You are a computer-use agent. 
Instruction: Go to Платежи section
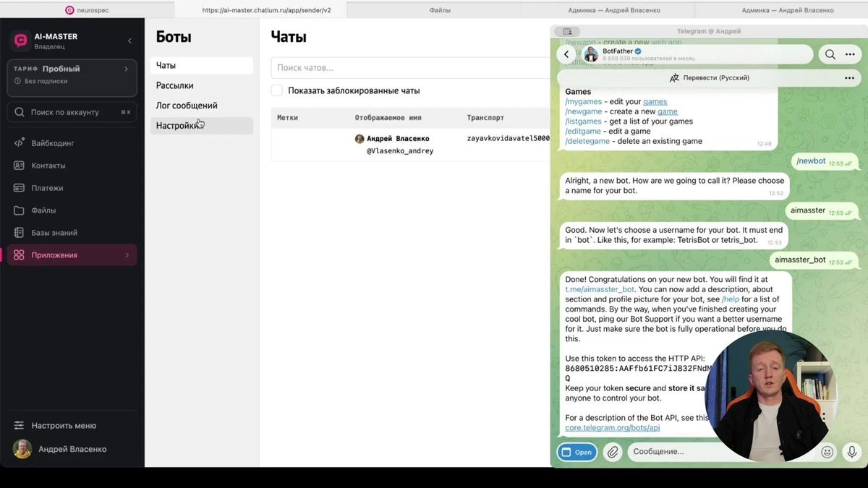[72, 188]
